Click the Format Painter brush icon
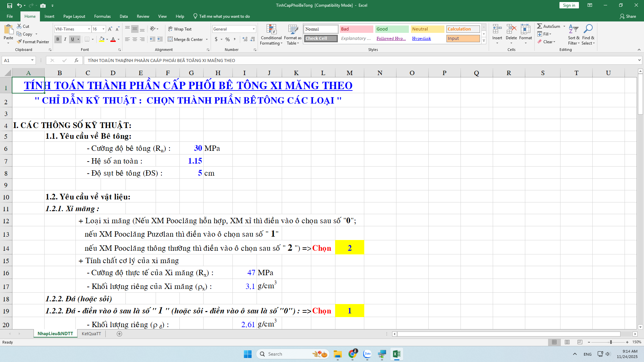 pos(19,42)
